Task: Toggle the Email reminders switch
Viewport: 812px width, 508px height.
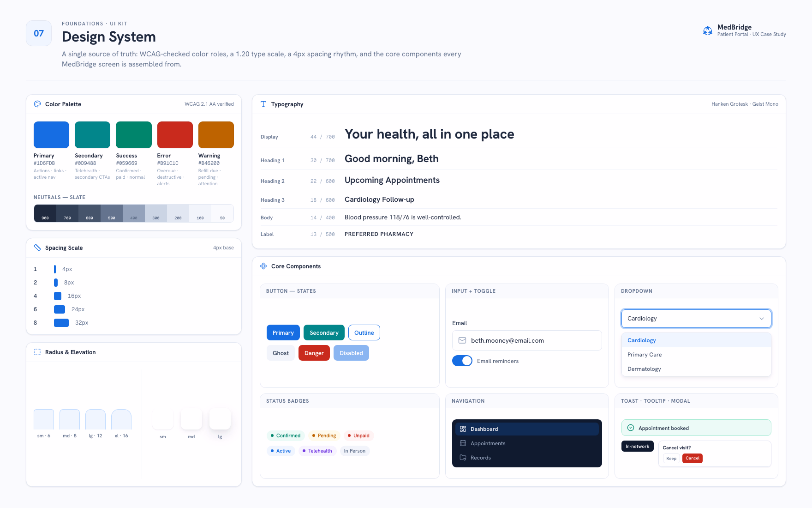Action: pyautogui.click(x=462, y=361)
